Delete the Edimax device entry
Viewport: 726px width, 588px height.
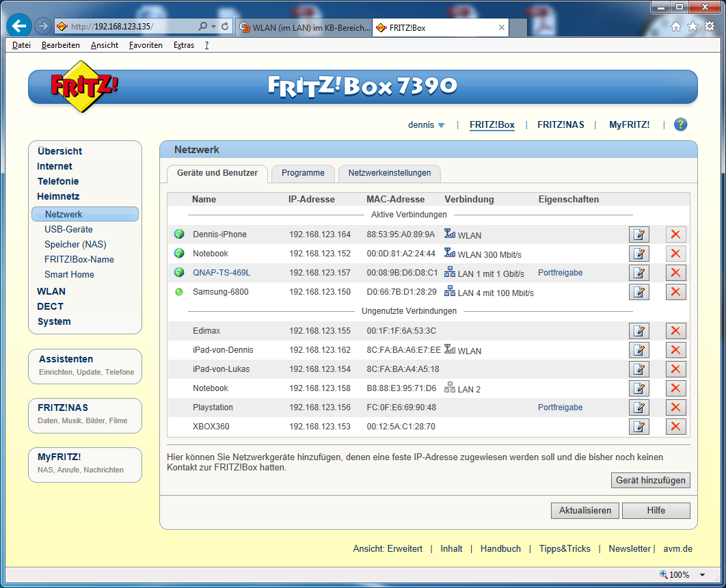click(x=675, y=330)
